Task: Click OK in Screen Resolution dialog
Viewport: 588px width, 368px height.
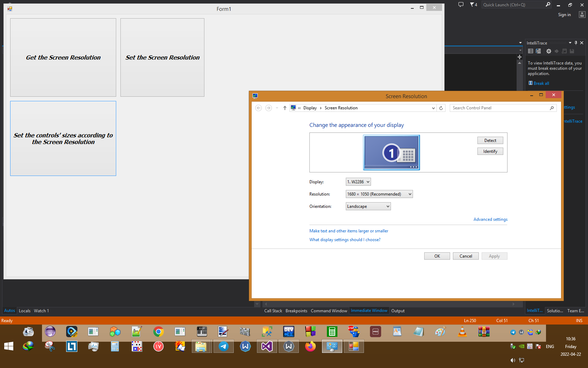Action: tap(437, 256)
